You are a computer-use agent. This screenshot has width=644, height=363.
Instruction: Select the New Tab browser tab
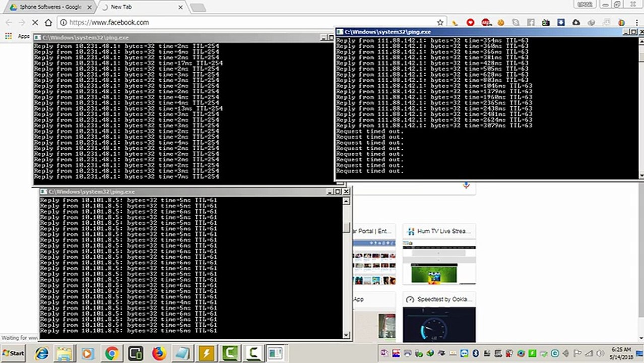click(x=140, y=7)
